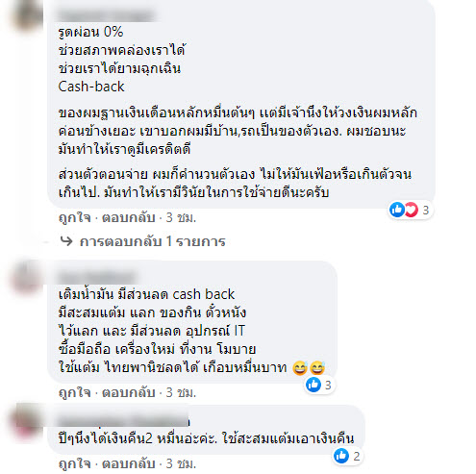Click ถูกใจ under the last comment
476x474 pixels.
coord(75,463)
